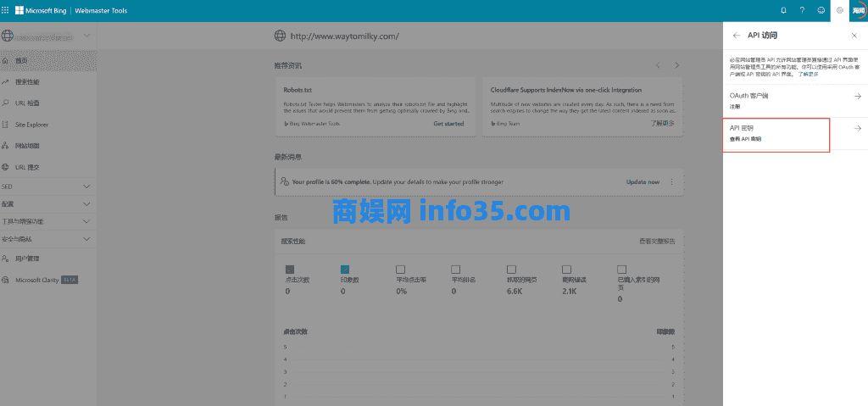This screenshot has width=868, height=406.
Task: Open the Microsoft Clarity BETA label
Action: pos(47,281)
